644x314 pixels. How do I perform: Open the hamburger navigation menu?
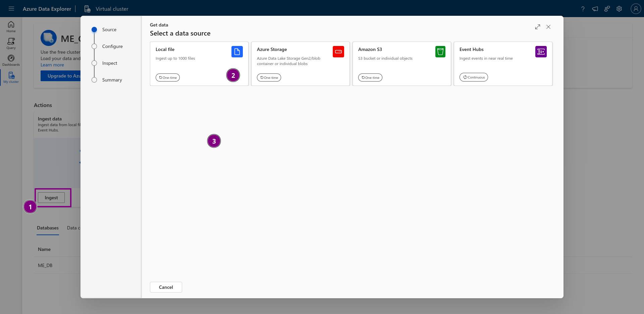(x=11, y=9)
